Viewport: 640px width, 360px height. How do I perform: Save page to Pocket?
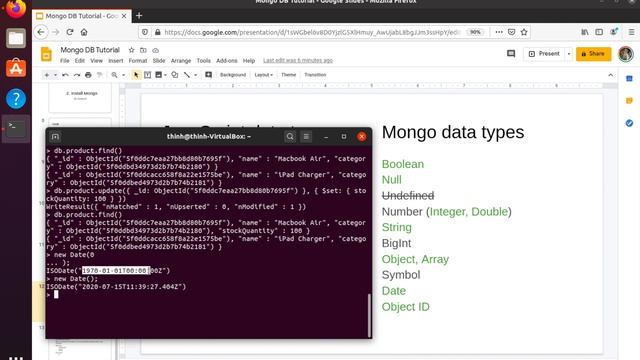tap(511, 32)
